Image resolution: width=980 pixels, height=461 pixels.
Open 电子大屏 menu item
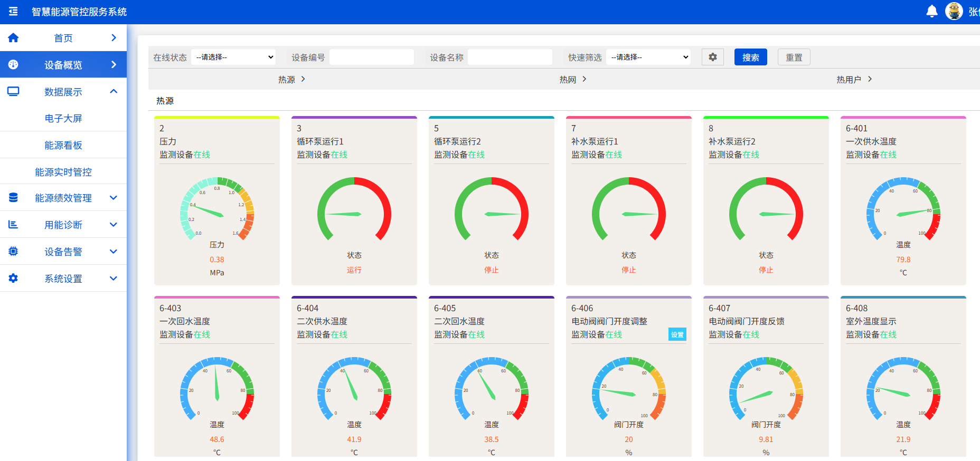pos(63,119)
